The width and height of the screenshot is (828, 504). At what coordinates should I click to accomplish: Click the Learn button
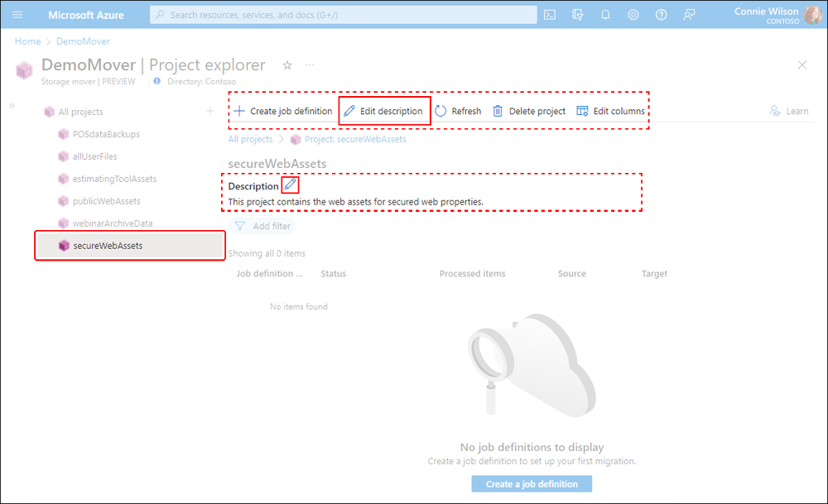(x=789, y=111)
